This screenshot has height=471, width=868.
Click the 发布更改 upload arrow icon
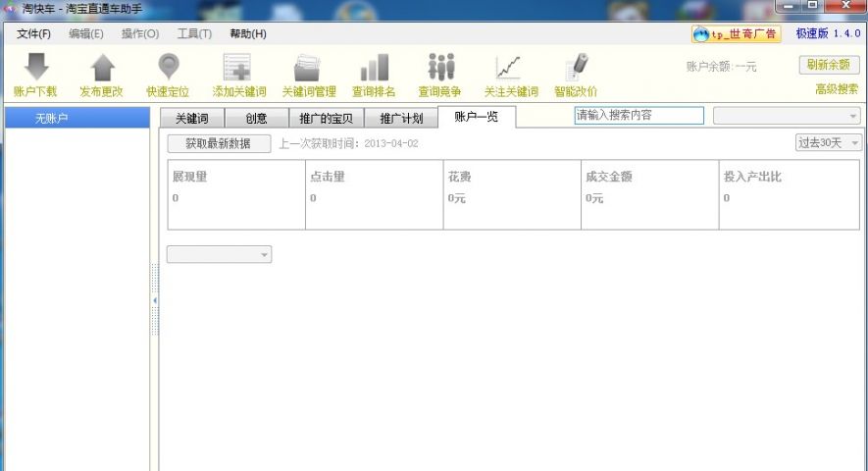pyautogui.click(x=102, y=67)
